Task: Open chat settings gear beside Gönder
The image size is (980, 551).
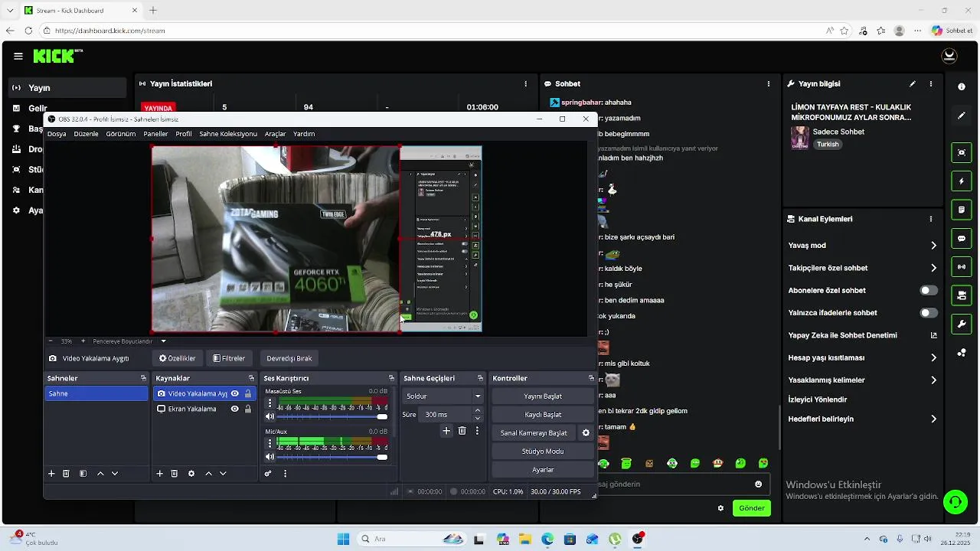Action: [x=720, y=508]
